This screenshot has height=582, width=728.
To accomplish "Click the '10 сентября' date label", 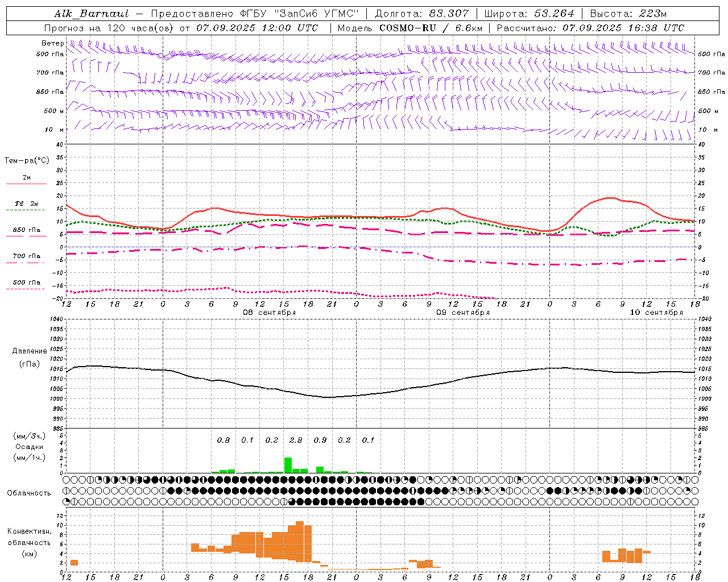I will point(656,313).
